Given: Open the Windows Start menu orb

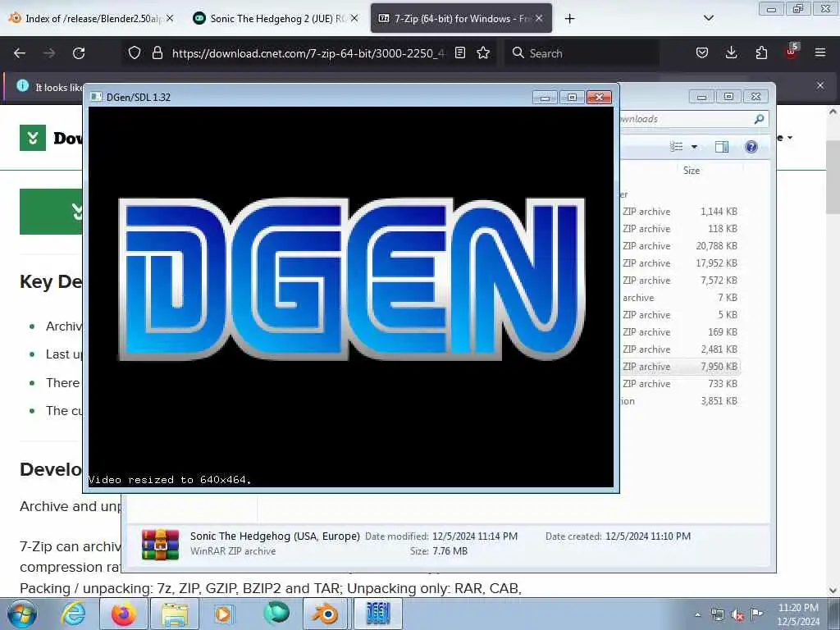Looking at the screenshot, I should tap(21, 614).
